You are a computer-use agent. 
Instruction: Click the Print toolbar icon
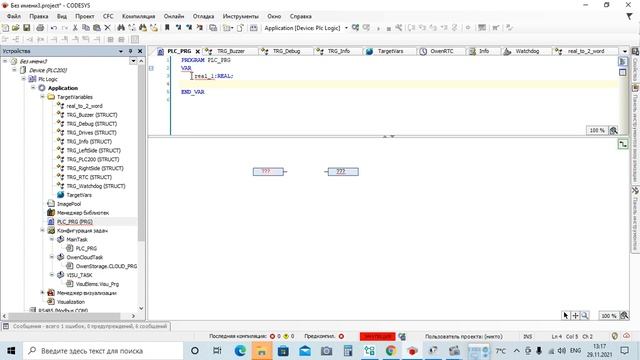(x=40, y=28)
